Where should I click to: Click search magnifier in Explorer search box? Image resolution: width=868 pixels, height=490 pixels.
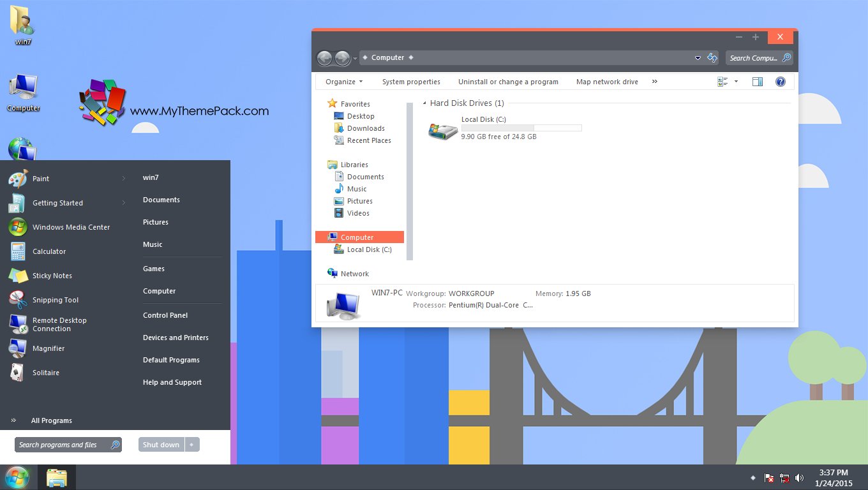tap(786, 57)
